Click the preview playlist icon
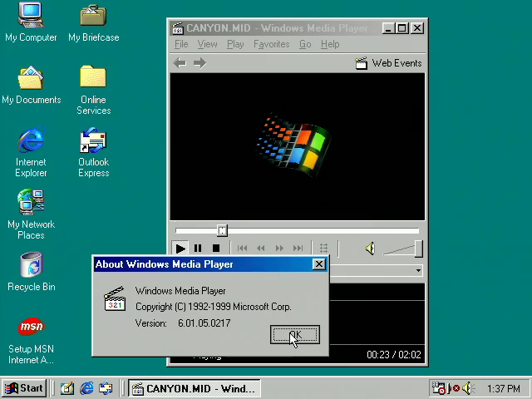The height and width of the screenshot is (399, 532). [323, 249]
